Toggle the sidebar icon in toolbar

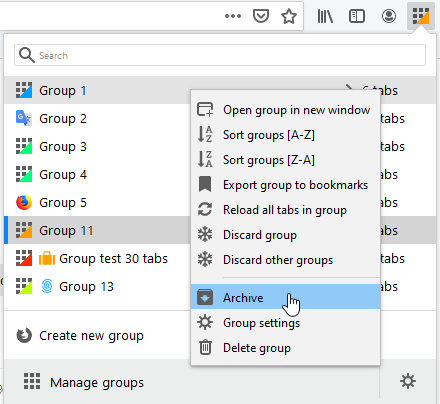(x=357, y=16)
